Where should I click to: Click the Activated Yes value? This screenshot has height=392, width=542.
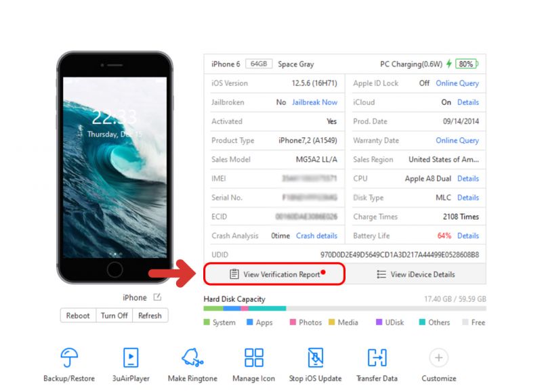[x=331, y=121]
